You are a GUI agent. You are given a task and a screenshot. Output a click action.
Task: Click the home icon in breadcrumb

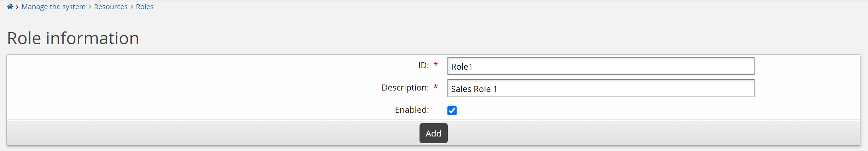[x=10, y=7]
